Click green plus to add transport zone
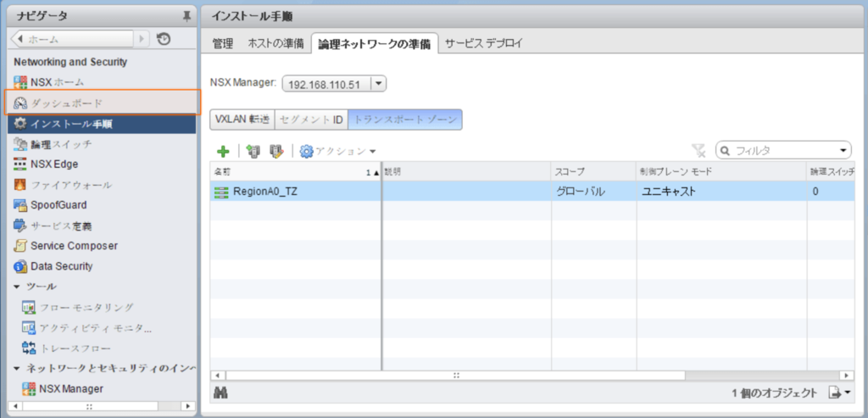This screenshot has width=868, height=418. pyautogui.click(x=223, y=151)
